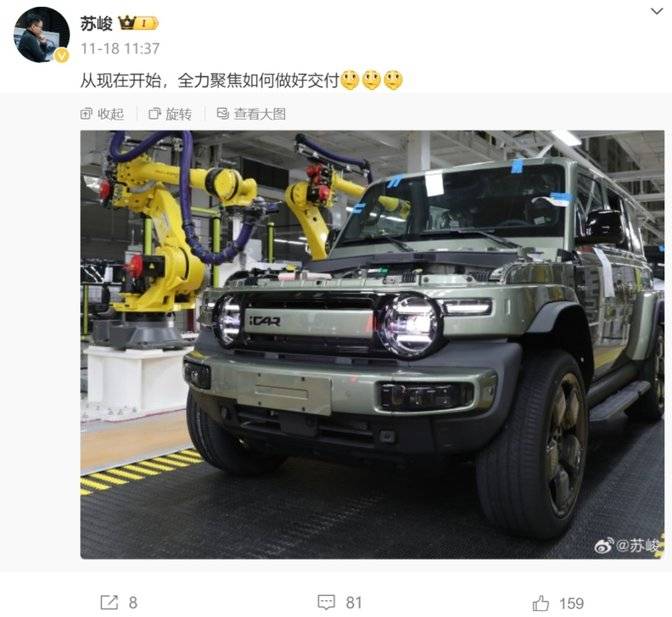Click the repost count 8
The image size is (672, 617).
click(133, 603)
